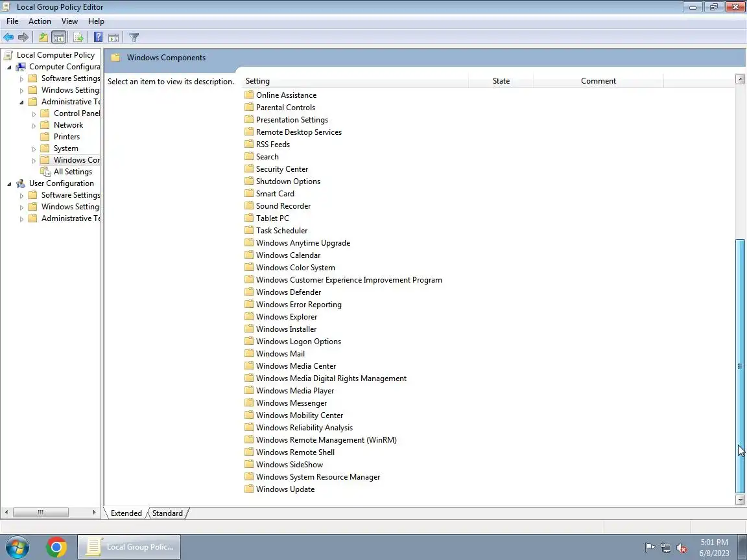
Task: Toggle the Show/Hide Console Tree icon
Action: [x=58, y=37]
